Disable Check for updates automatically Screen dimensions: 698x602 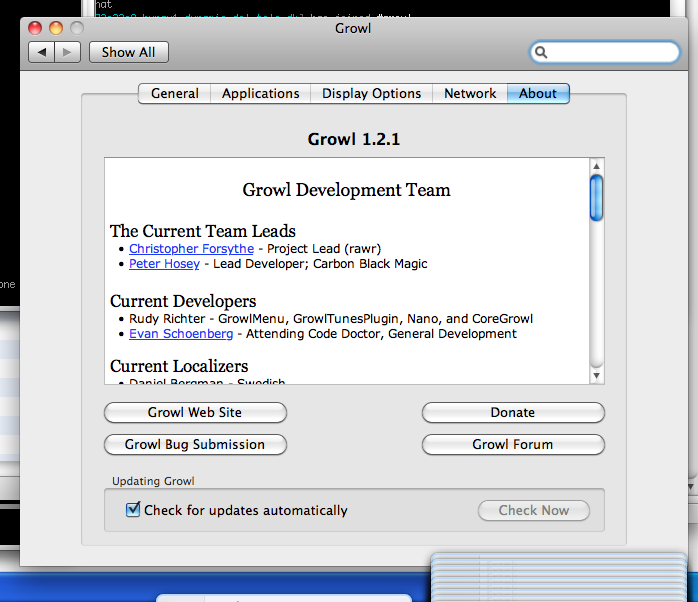[133, 510]
